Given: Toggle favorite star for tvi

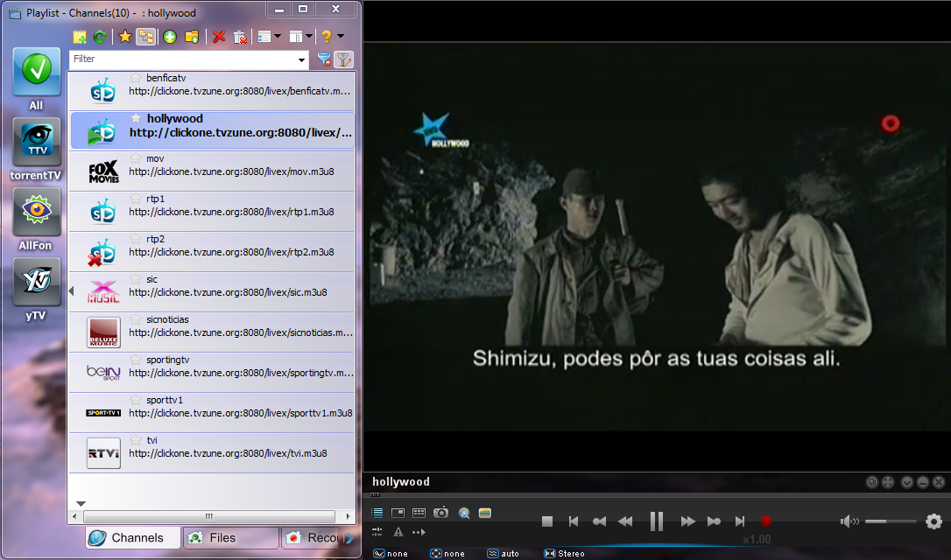Looking at the screenshot, I should pyautogui.click(x=136, y=440).
